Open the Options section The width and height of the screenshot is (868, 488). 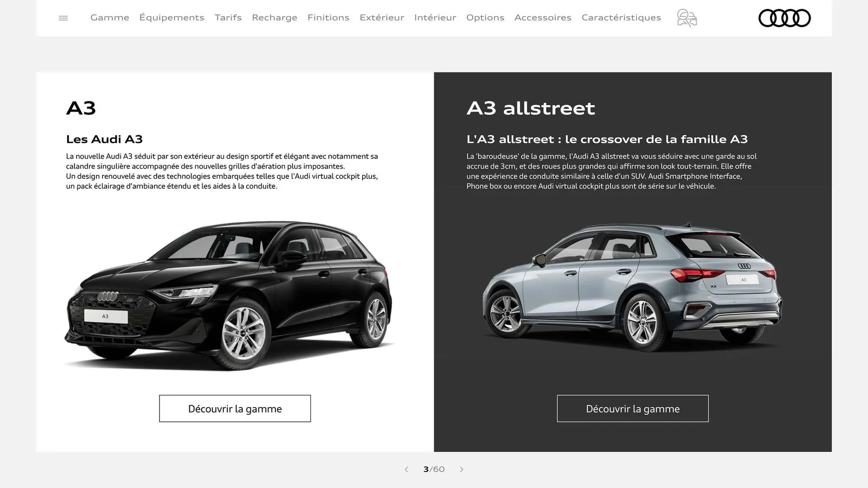485,18
